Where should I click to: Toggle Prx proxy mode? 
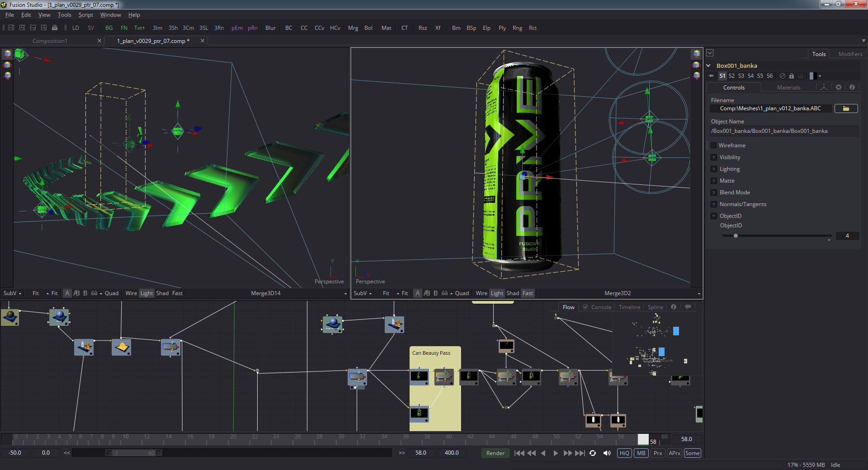point(658,453)
